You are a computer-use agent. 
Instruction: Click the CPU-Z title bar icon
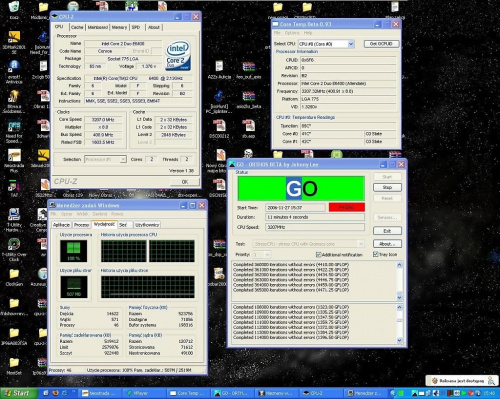click(55, 16)
